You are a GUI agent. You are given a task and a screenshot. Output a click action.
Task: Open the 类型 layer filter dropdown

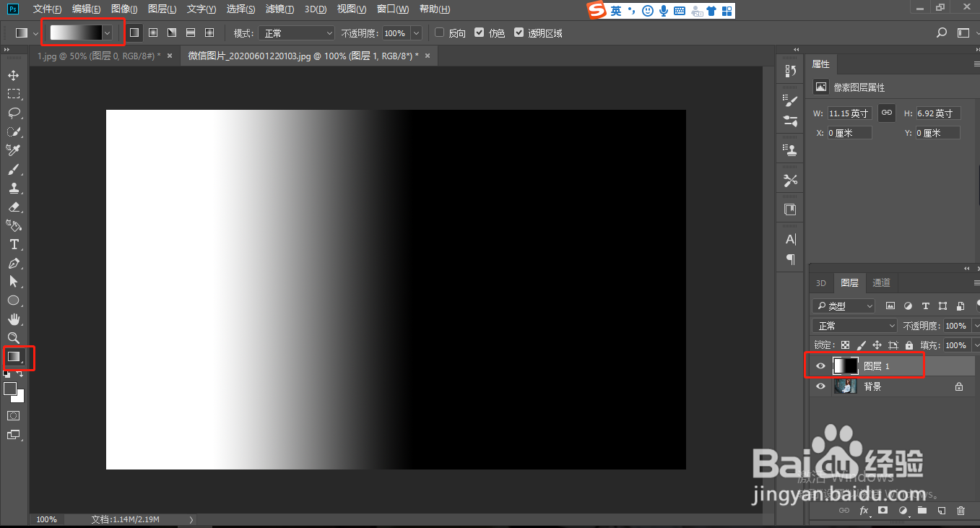pos(843,306)
